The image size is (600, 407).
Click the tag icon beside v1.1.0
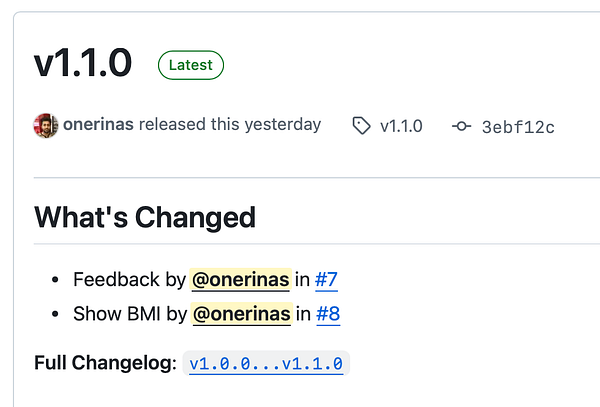coord(361,126)
